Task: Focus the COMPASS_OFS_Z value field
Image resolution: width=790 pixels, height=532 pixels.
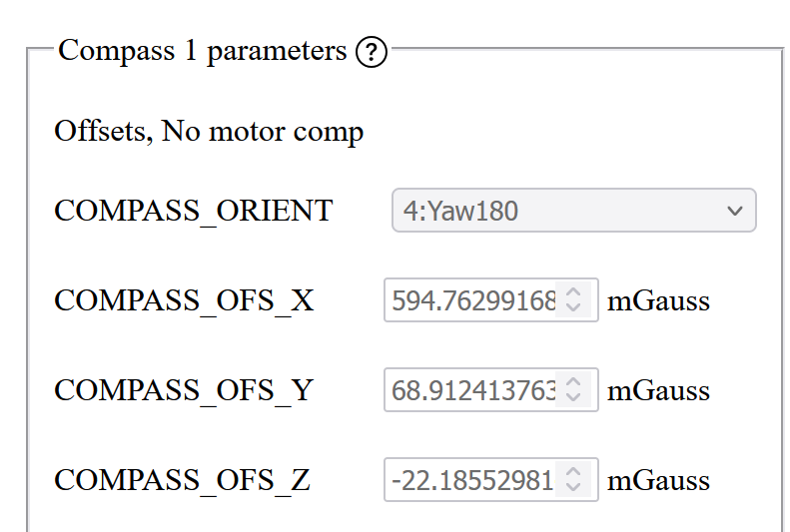Action: (491, 480)
